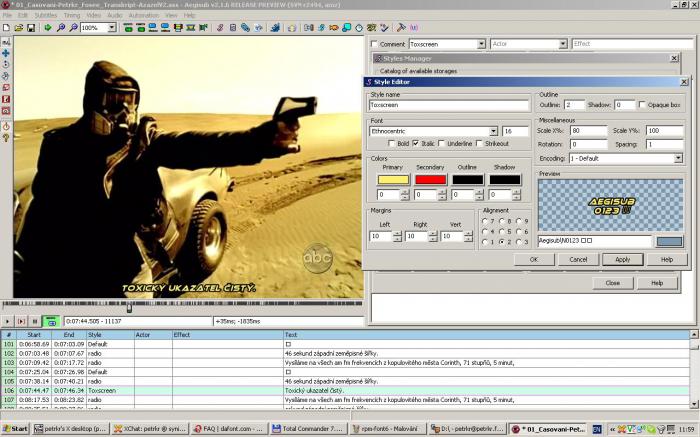The image size is (700, 437).
Task: Click the green Jump to arrow icon
Action: tap(48, 28)
